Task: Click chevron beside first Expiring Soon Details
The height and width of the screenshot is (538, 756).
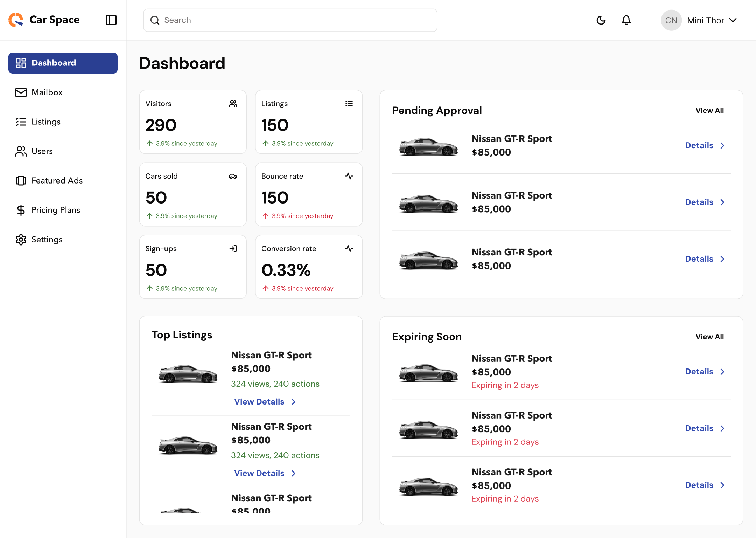Action: 722,372
